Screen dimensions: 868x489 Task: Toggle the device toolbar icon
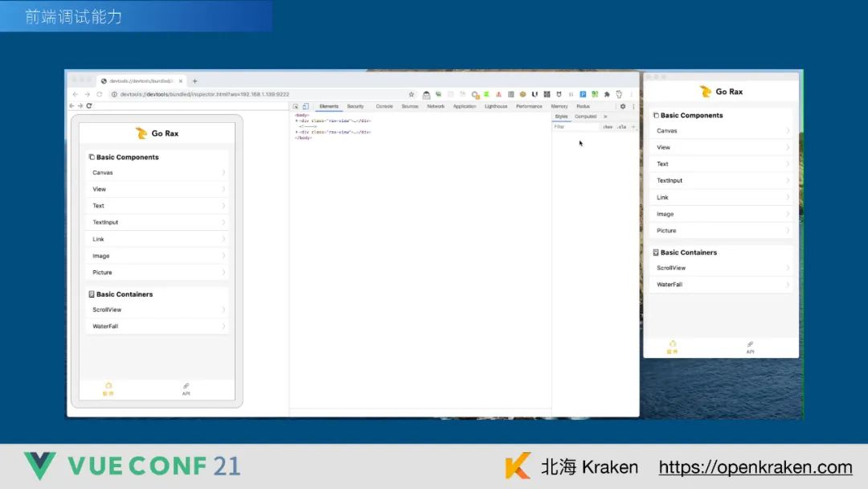tap(305, 106)
